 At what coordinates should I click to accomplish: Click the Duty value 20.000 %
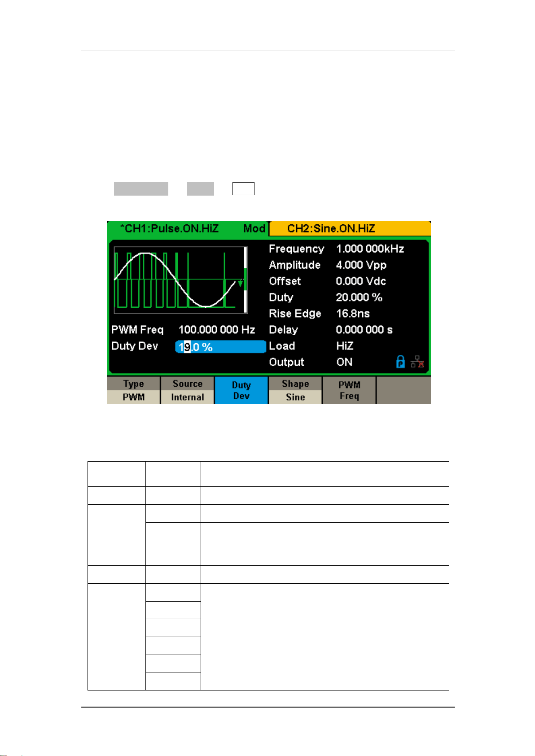coord(359,297)
